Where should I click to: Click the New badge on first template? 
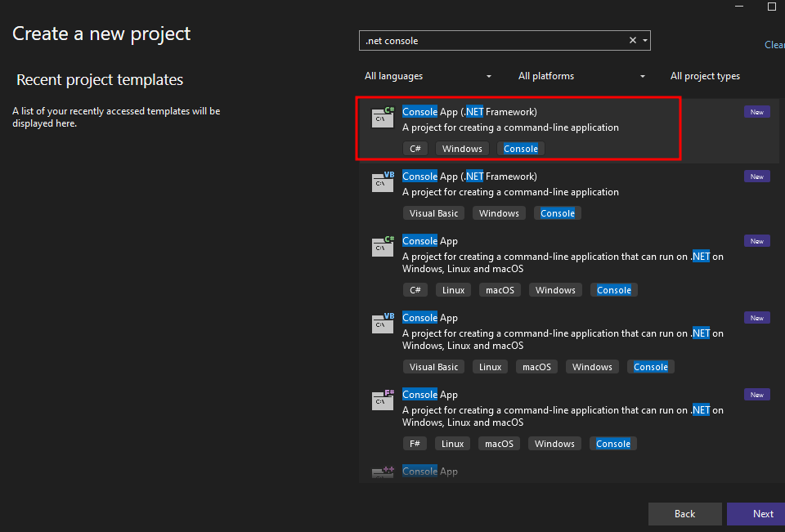coord(756,112)
